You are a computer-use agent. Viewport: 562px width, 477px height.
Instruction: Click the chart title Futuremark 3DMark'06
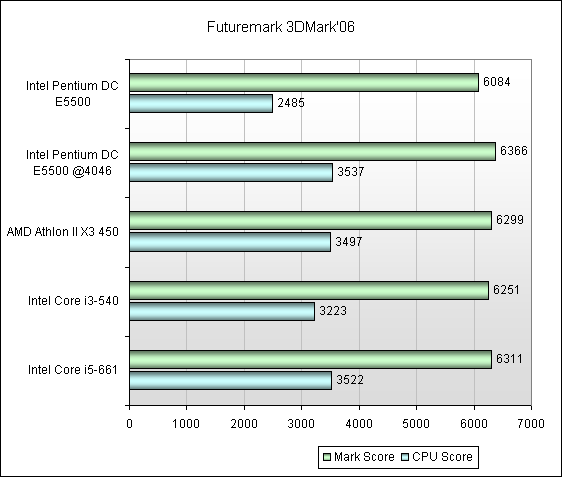click(281, 27)
